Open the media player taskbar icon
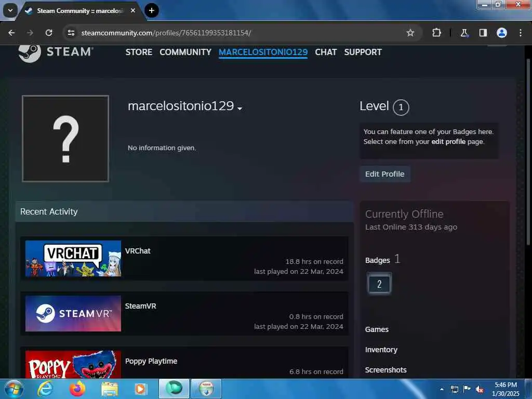This screenshot has width=532, height=399. pyautogui.click(x=140, y=389)
